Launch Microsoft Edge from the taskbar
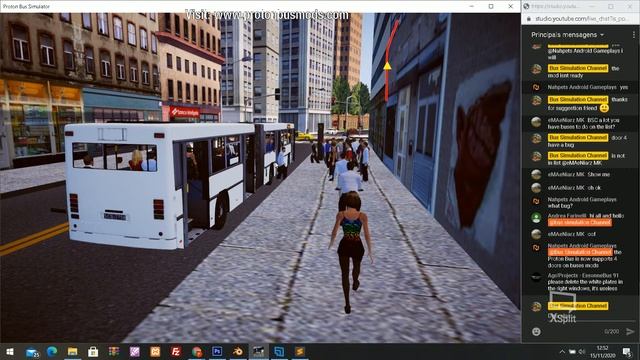640x360 pixels. pyautogui.click(x=52, y=351)
